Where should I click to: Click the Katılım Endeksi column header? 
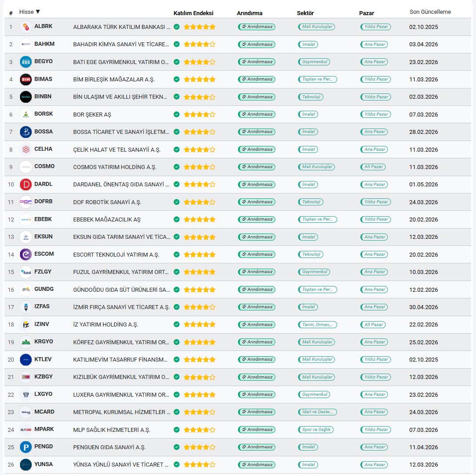click(194, 13)
